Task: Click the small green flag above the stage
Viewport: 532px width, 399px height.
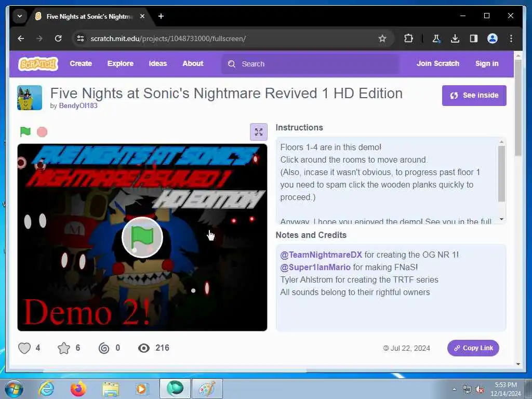Action: coord(25,131)
